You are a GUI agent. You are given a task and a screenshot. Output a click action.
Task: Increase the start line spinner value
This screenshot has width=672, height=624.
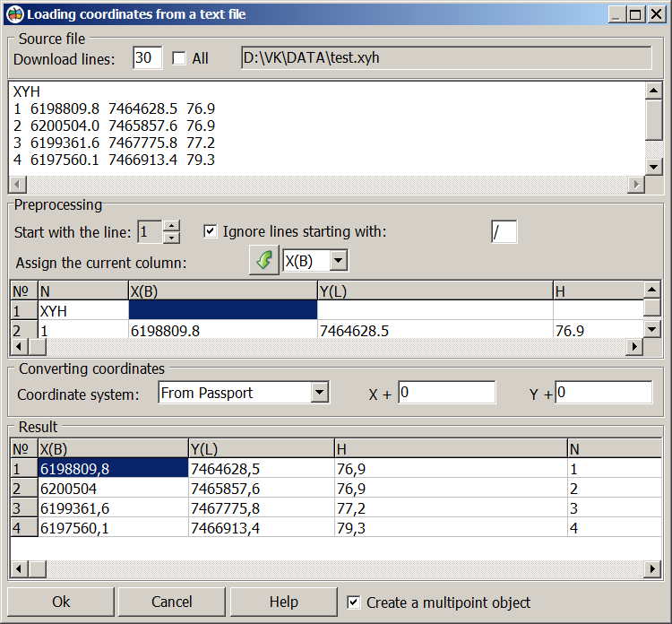click(x=172, y=226)
